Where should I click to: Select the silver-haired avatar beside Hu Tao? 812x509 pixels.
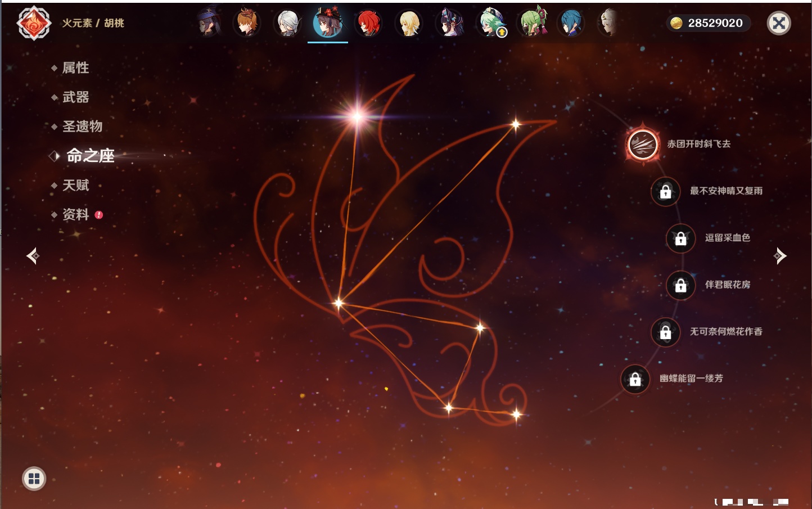coord(287,23)
